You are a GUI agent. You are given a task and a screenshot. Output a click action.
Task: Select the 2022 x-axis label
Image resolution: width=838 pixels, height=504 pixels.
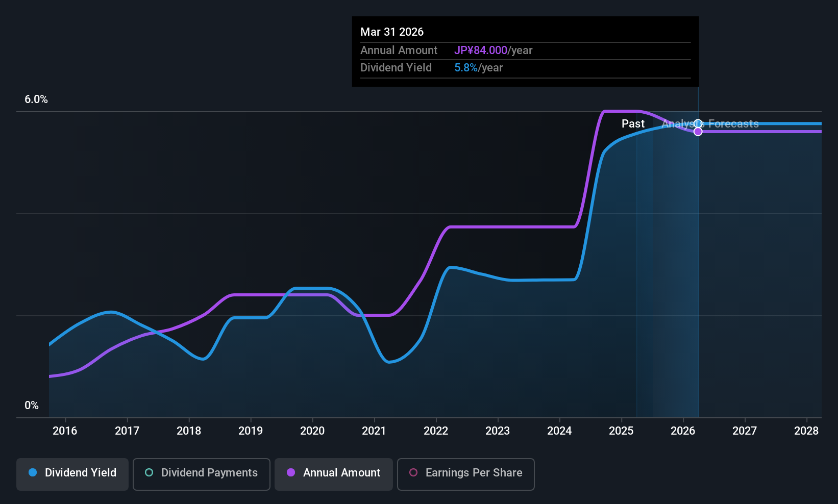[436, 431]
